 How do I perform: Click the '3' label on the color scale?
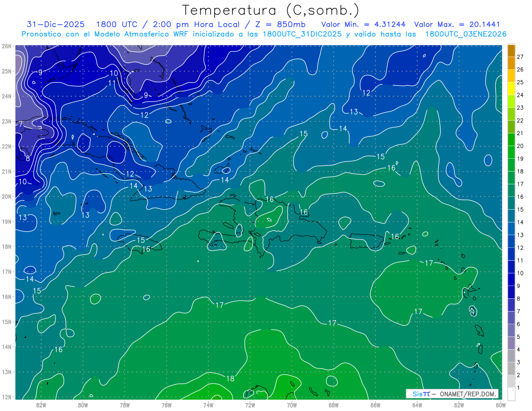point(518,363)
